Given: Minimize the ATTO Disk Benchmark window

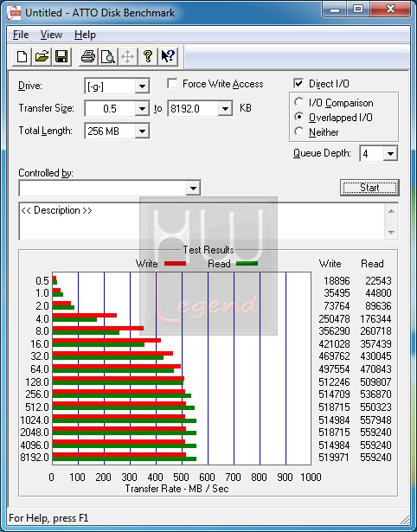Looking at the screenshot, I should (x=334, y=10).
